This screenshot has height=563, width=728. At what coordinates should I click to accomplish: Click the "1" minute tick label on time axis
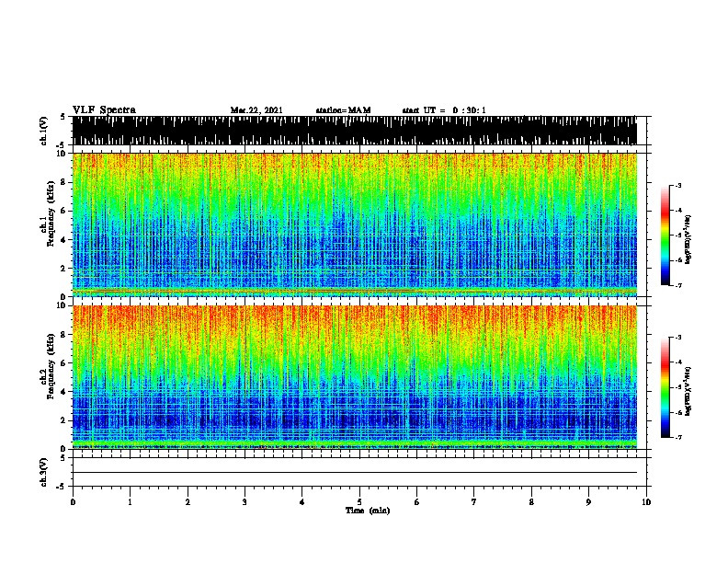tap(130, 502)
